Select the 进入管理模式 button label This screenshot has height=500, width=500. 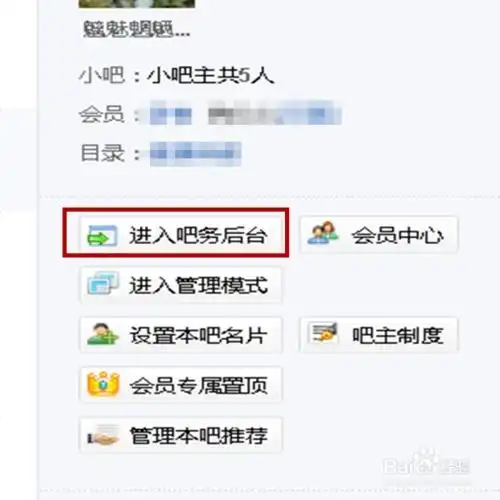199,285
